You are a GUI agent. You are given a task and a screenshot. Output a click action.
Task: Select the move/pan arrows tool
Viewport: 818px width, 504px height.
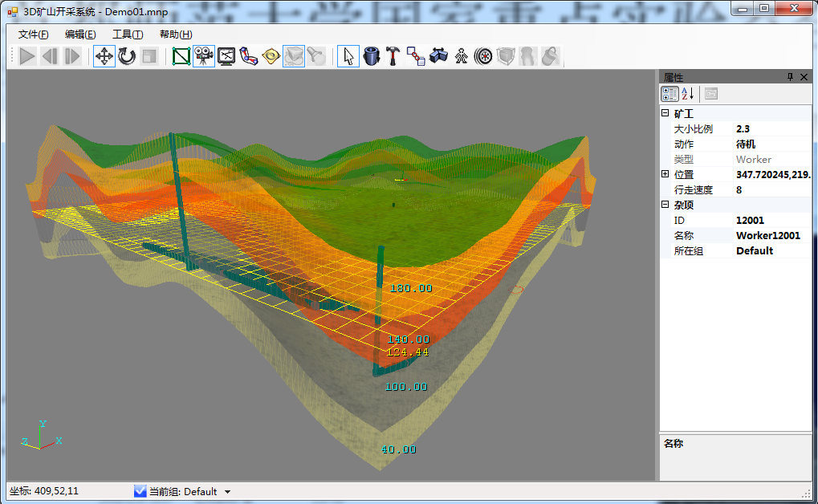pyautogui.click(x=104, y=56)
